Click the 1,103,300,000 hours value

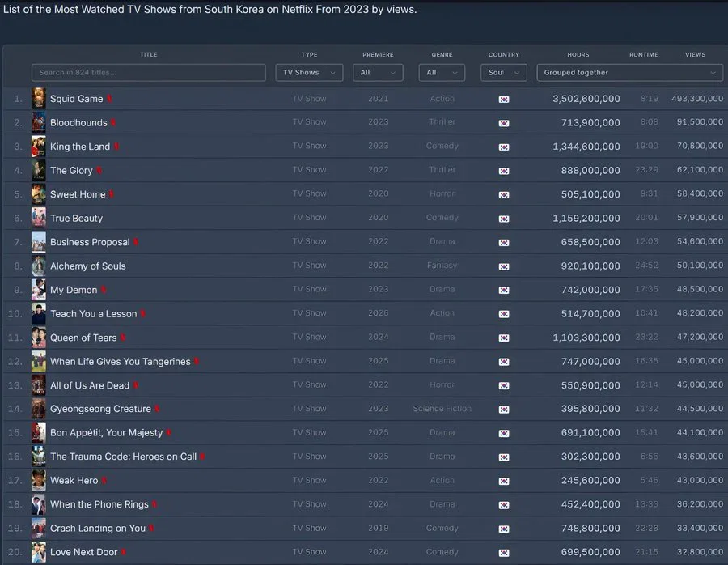[x=586, y=338]
